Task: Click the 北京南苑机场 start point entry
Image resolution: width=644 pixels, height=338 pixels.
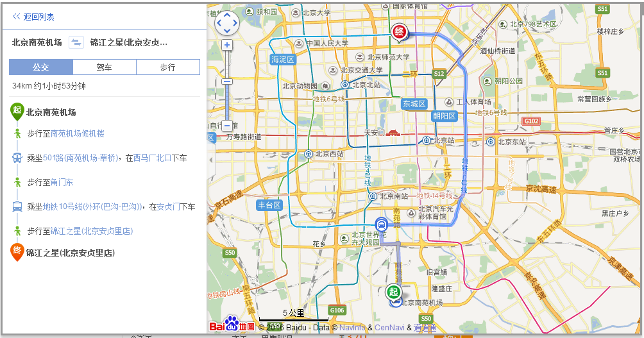Action: coord(51,112)
